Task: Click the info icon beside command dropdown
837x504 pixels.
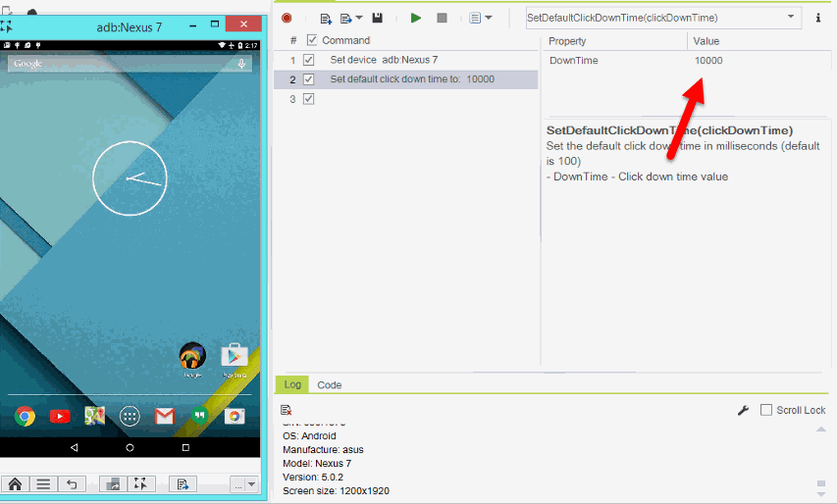Action: click(x=818, y=18)
